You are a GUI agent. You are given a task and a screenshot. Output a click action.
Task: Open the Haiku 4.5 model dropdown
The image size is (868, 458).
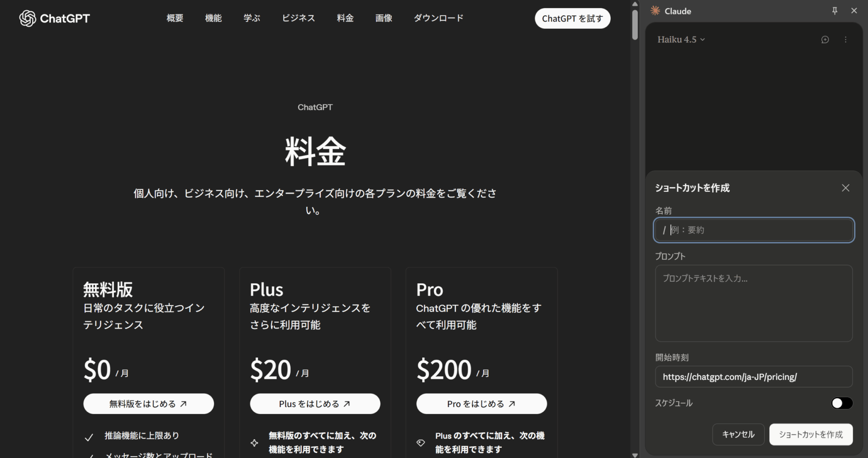681,39
